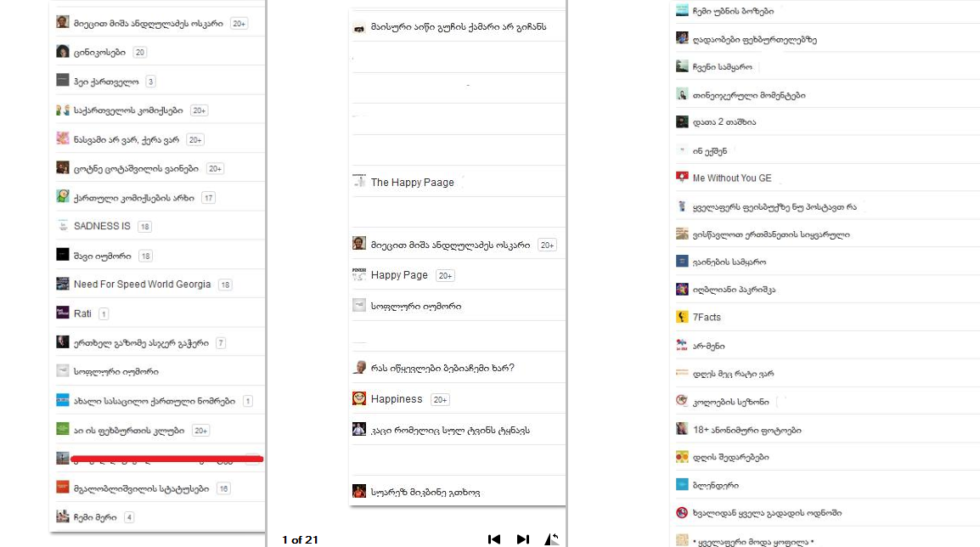Click the flower icon beside დღის შედარებები
The height and width of the screenshot is (547, 980).
[682, 456]
